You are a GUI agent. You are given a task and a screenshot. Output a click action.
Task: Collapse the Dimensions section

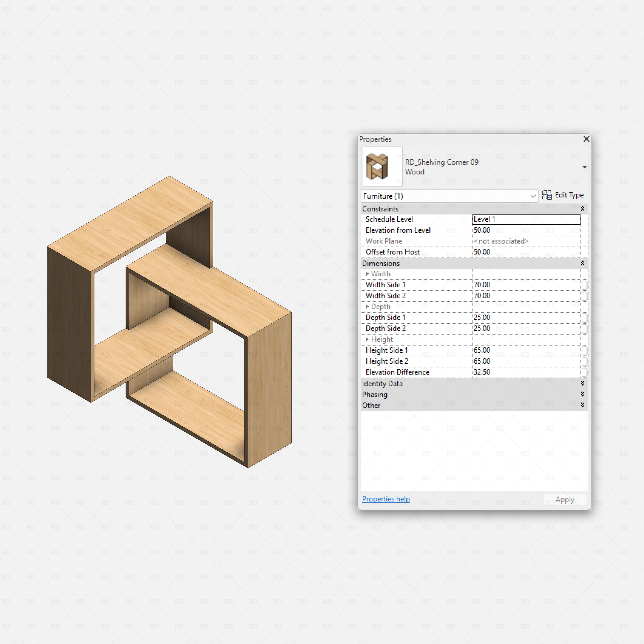coord(583,263)
